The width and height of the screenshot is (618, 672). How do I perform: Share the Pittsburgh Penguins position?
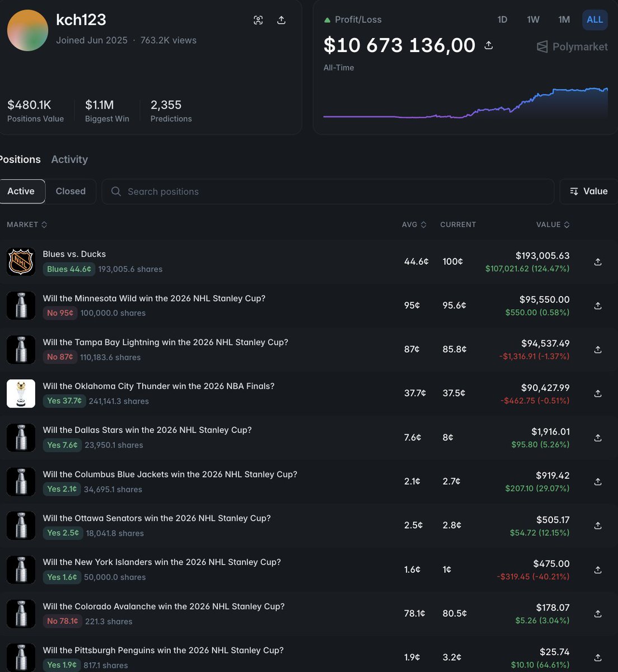(x=598, y=657)
